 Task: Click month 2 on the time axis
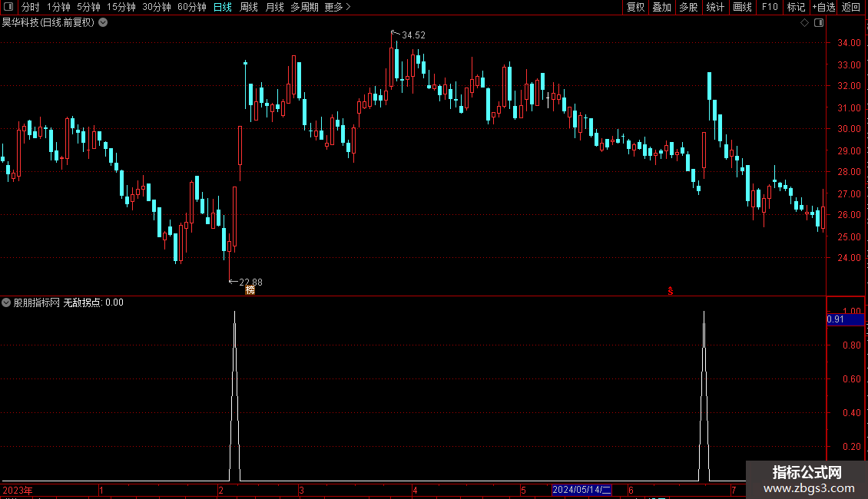click(221, 490)
